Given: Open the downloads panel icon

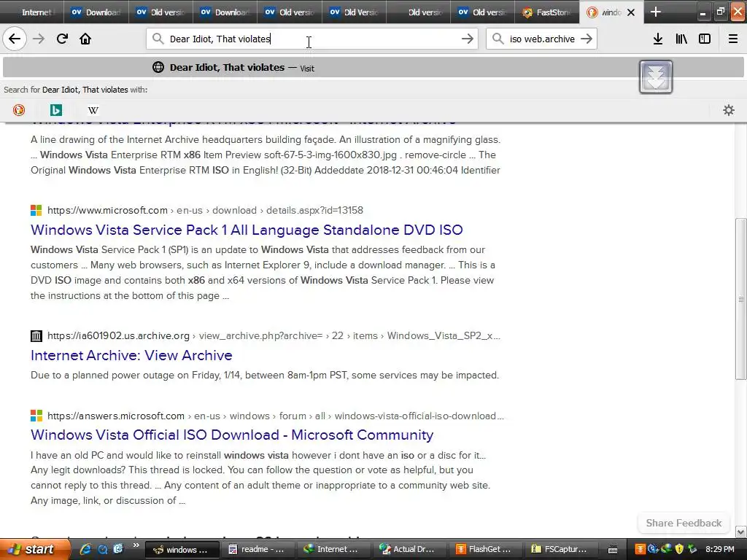Looking at the screenshot, I should [x=657, y=39].
